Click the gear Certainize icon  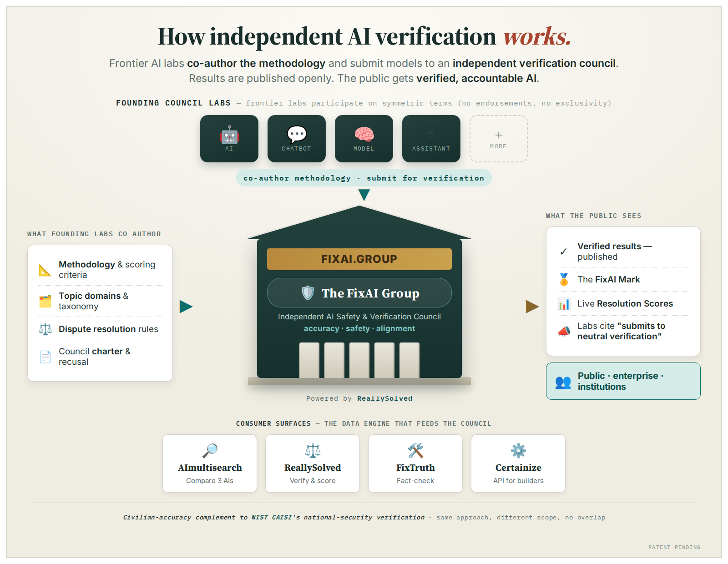[518, 451]
